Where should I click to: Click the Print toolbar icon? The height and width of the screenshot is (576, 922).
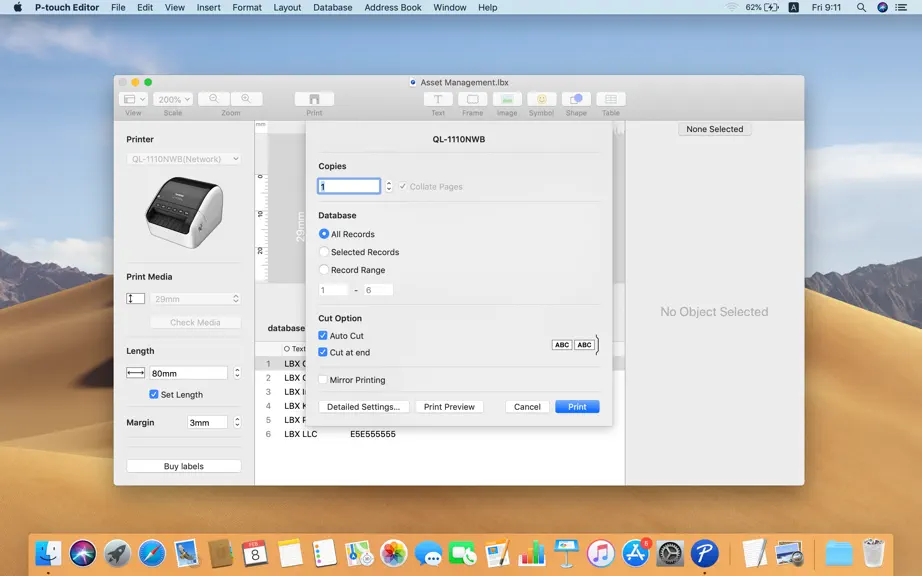point(314,99)
